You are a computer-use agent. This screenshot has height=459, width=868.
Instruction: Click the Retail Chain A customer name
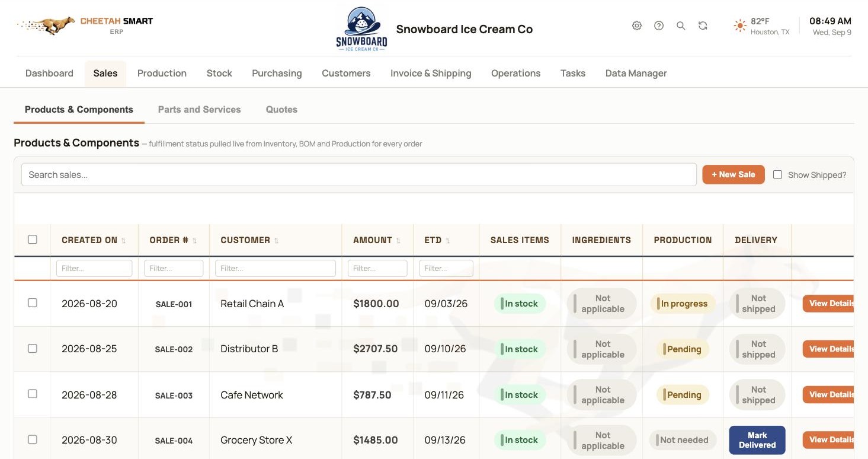tap(252, 304)
